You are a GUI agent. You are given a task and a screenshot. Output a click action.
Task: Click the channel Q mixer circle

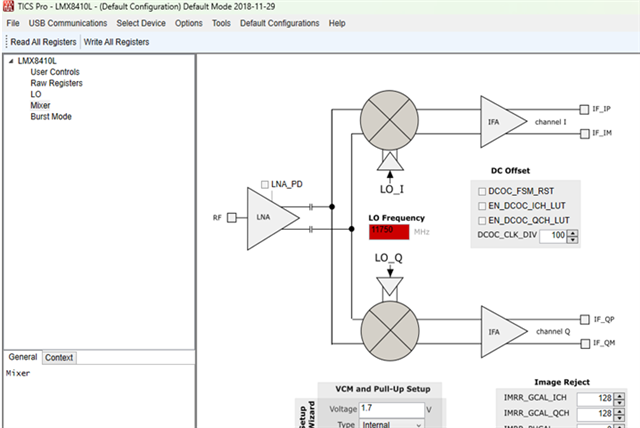pos(390,331)
